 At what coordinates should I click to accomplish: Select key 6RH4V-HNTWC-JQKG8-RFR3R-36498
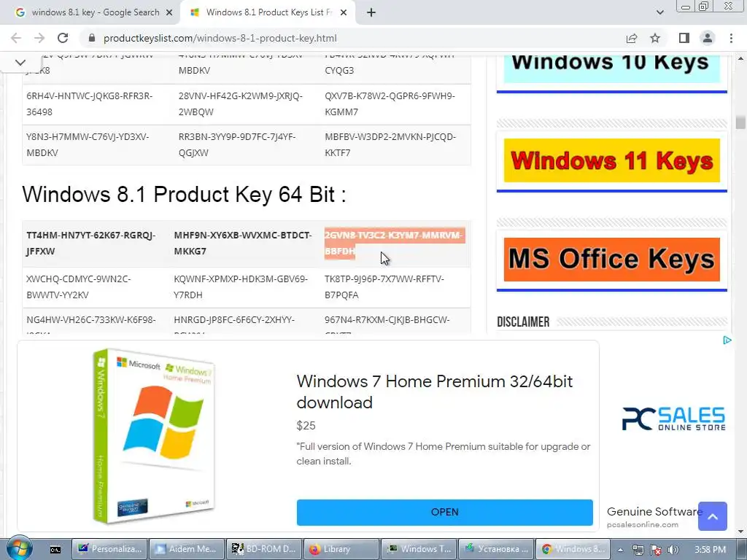coord(89,104)
